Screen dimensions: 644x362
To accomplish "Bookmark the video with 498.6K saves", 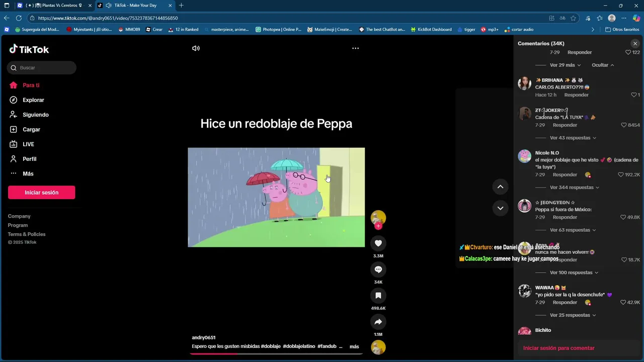I will pyautogui.click(x=378, y=296).
